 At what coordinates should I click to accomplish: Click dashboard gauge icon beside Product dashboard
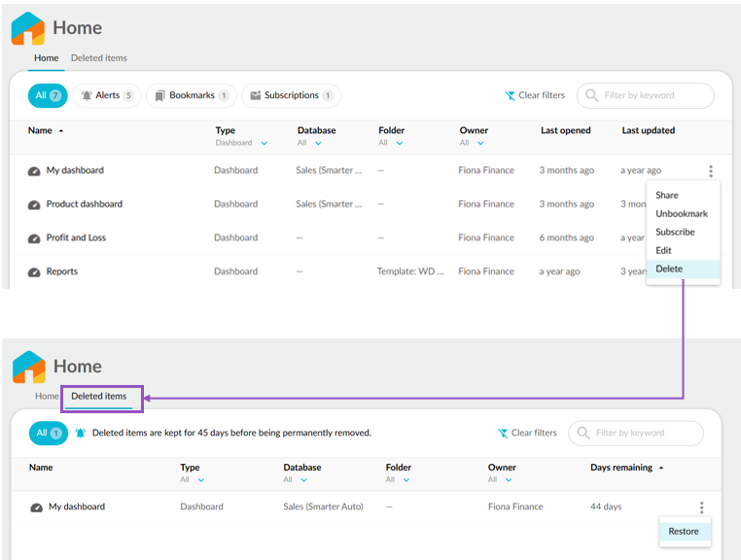(x=34, y=204)
